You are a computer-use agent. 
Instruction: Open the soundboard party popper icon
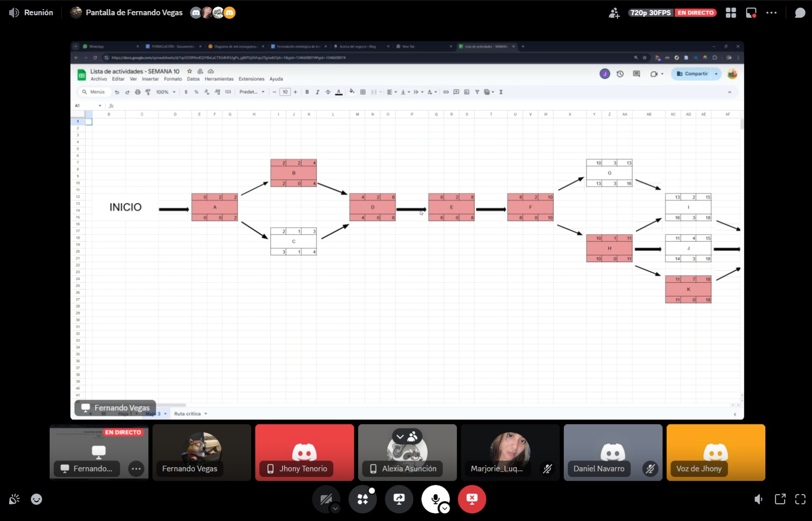[x=14, y=499]
